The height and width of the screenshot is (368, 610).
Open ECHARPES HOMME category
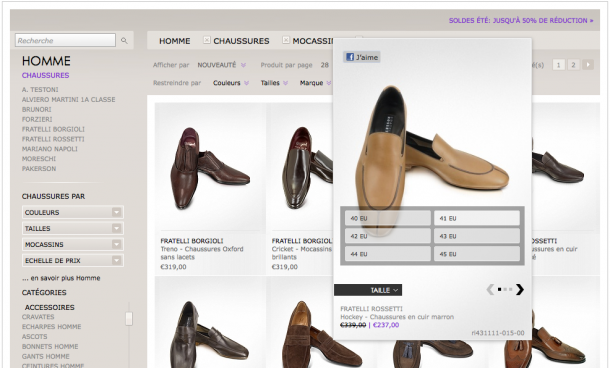tap(52, 327)
